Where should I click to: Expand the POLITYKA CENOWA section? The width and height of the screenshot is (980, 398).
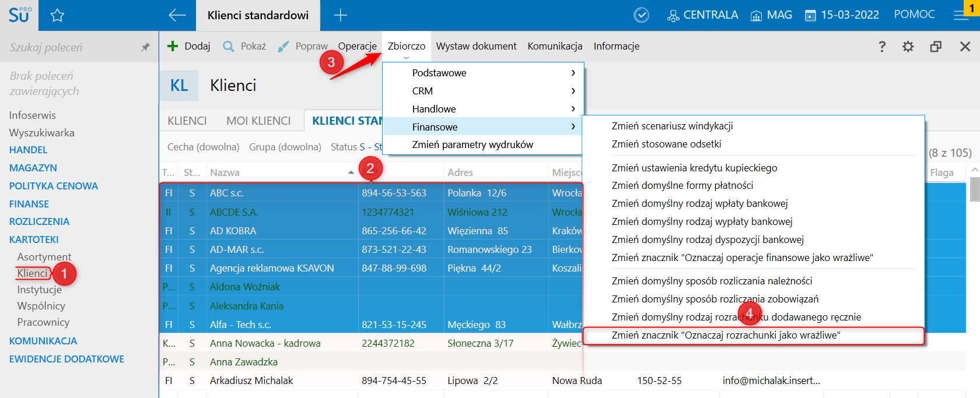coord(53,186)
